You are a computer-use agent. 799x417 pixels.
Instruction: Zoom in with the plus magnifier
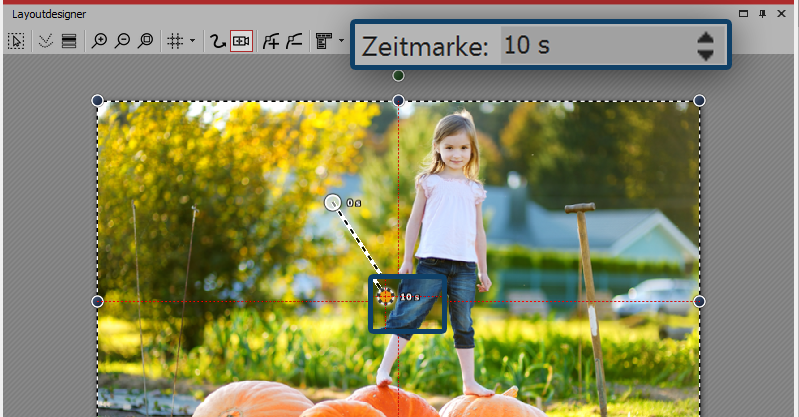(x=99, y=41)
